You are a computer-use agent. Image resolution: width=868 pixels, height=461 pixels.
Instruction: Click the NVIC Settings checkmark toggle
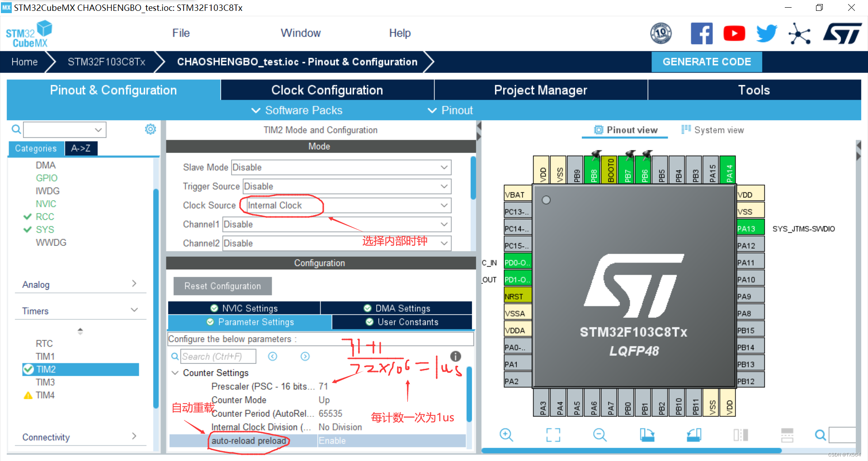point(214,308)
